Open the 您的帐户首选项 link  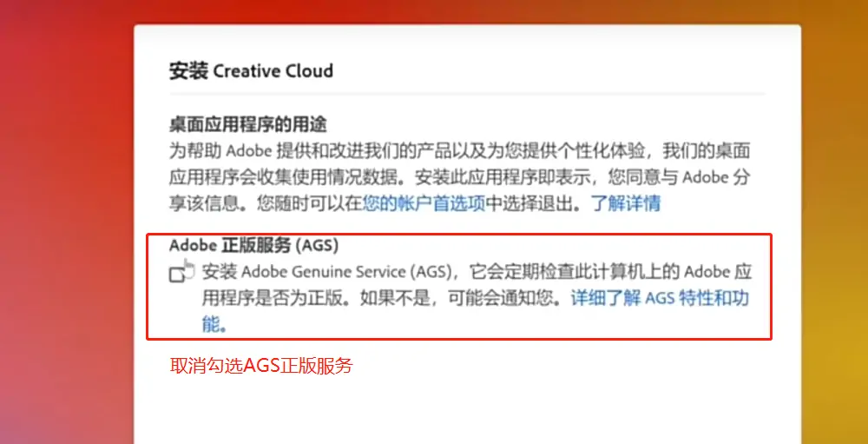pyautogui.click(x=424, y=204)
